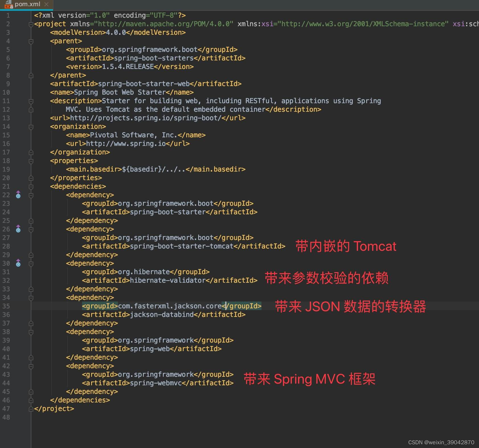The height and width of the screenshot is (448, 479).
Task: Collapse the dependencies block on line 21
Action: tap(31, 187)
